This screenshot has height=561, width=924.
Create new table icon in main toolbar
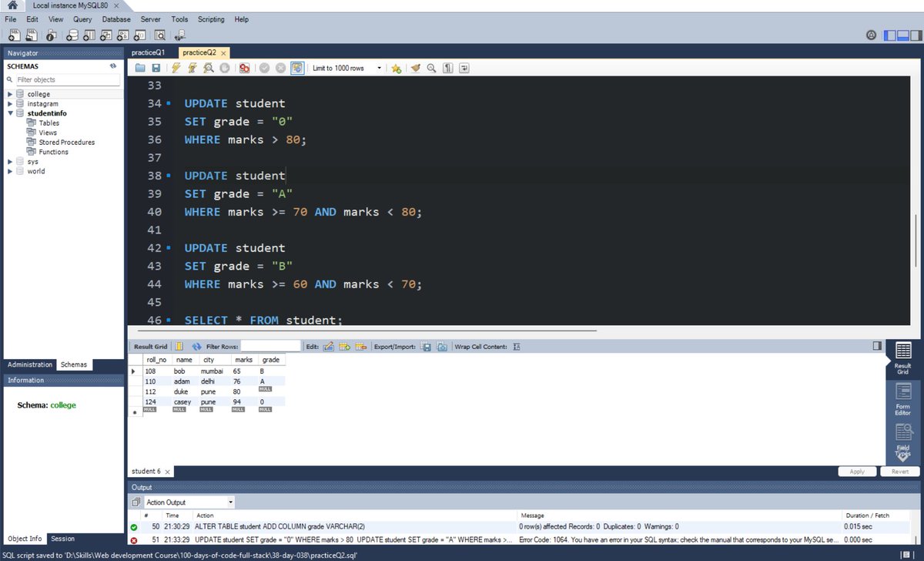pyautogui.click(x=89, y=35)
